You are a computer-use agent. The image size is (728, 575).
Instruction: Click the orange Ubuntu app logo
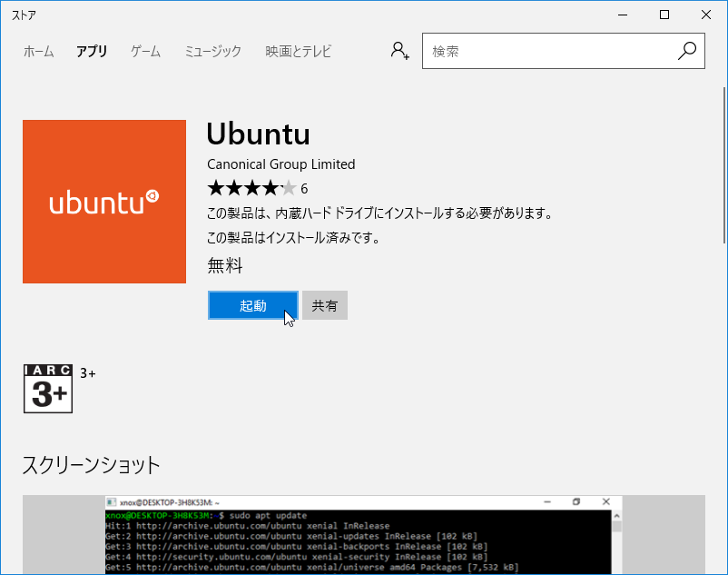(104, 202)
